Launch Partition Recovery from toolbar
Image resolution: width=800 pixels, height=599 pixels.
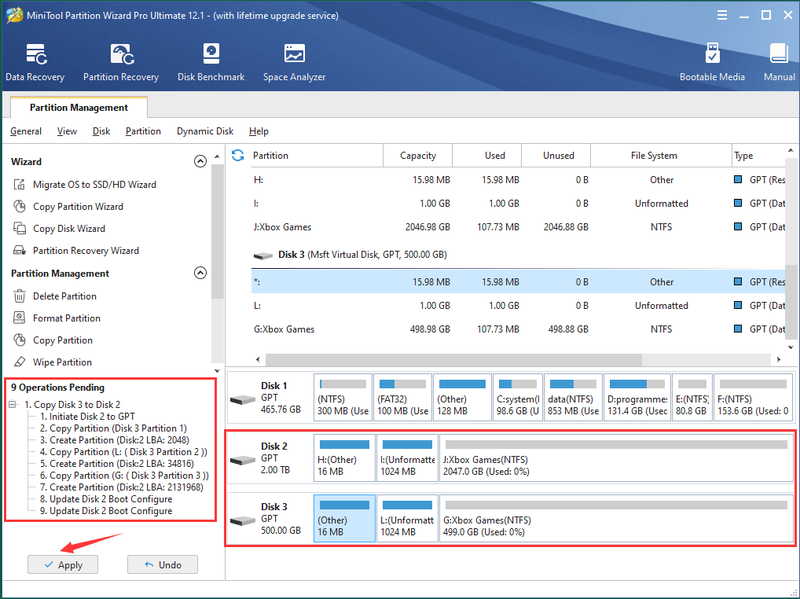pyautogui.click(x=121, y=63)
